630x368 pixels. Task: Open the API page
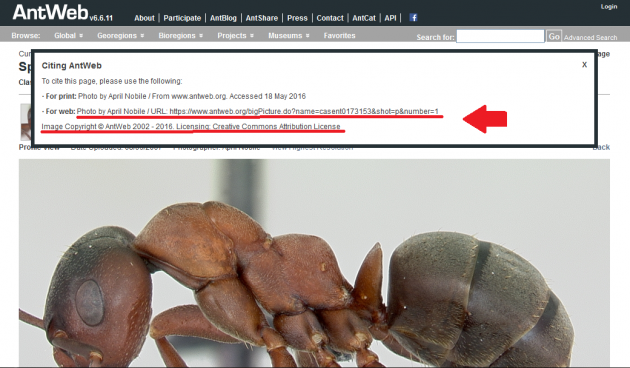390,18
